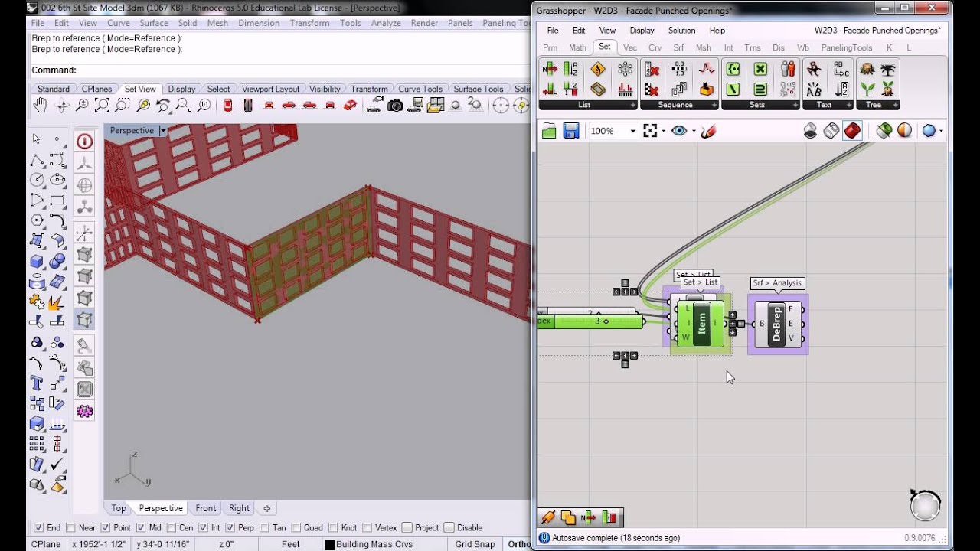Click the Rhino Command input line
The width and height of the screenshot is (980, 551).
coord(282,70)
